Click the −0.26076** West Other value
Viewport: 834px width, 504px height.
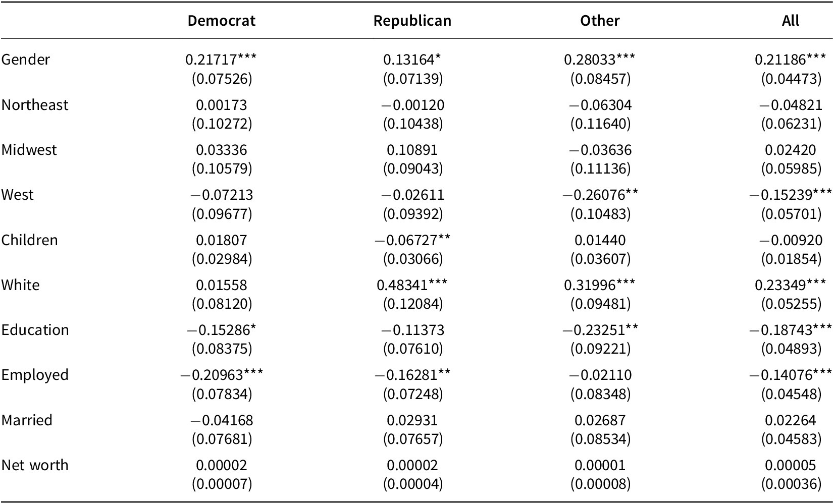pyautogui.click(x=600, y=195)
